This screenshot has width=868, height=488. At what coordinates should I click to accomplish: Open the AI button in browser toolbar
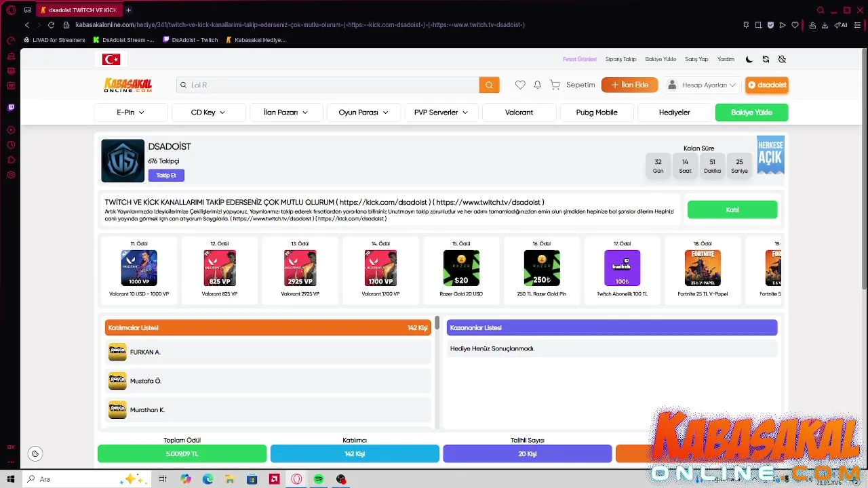tap(841, 25)
